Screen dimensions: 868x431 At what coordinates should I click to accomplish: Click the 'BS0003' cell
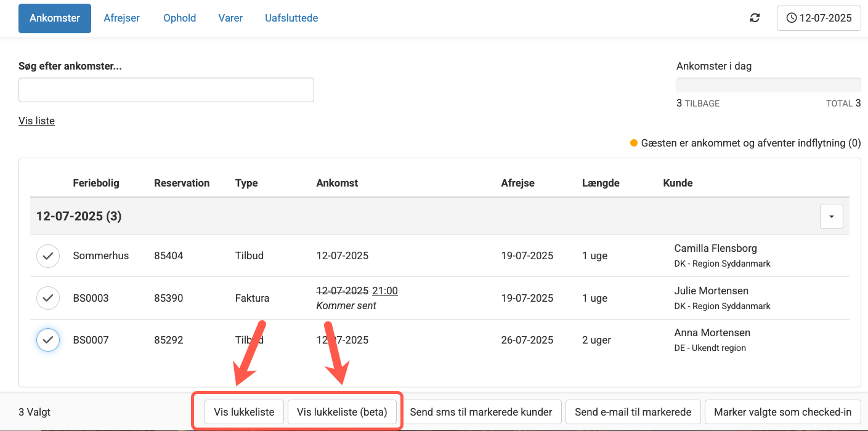pos(91,298)
